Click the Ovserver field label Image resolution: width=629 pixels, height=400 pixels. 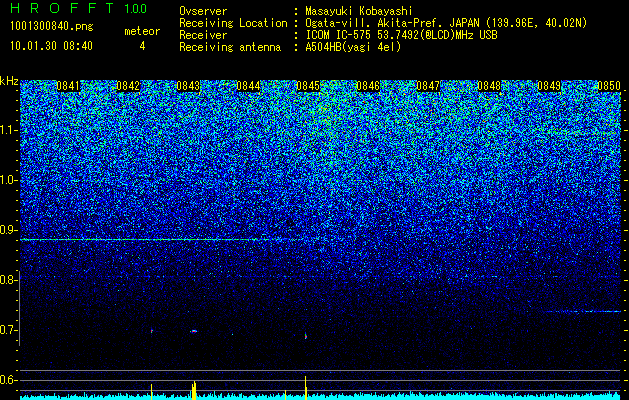point(203,11)
